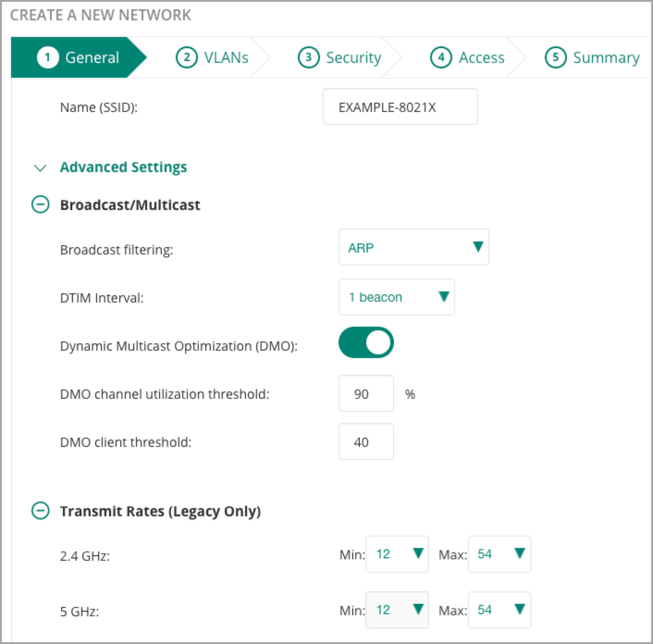
Task: Click the Dynamic Multicast Optimization (DMO) label
Action: pyautogui.click(x=179, y=346)
